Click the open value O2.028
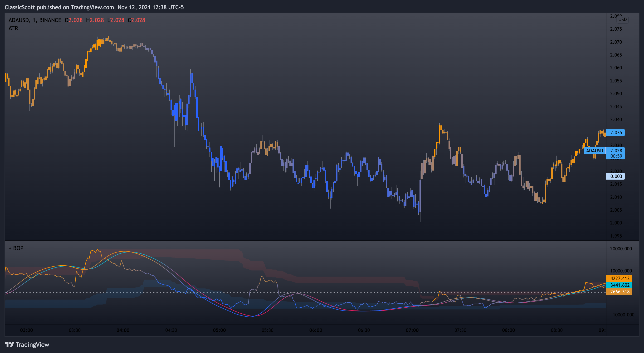 click(x=73, y=20)
